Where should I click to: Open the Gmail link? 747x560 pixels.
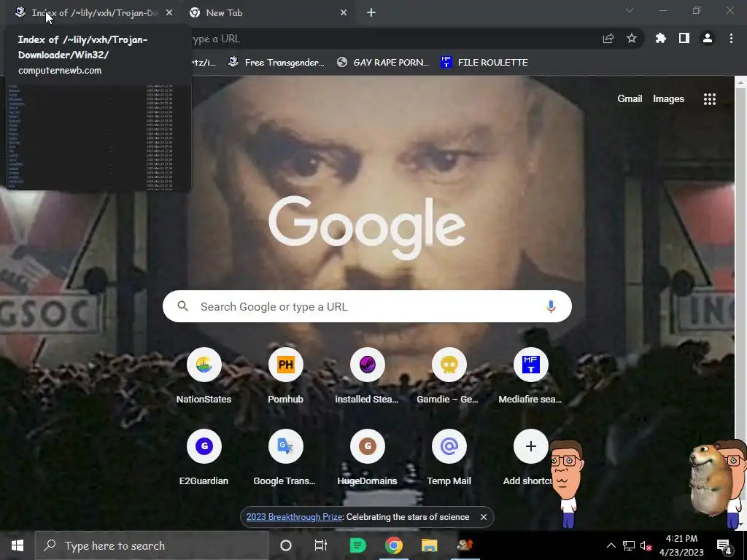click(630, 98)
